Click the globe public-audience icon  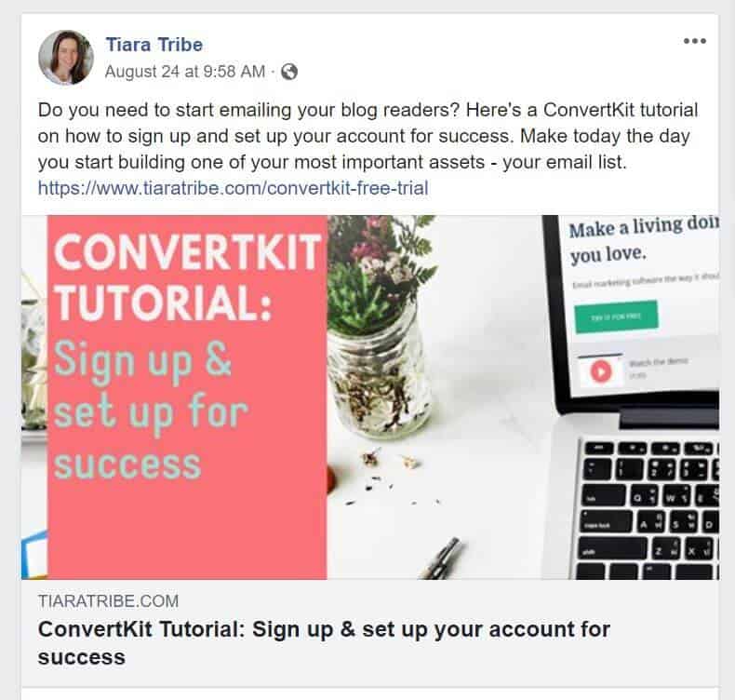289,72
